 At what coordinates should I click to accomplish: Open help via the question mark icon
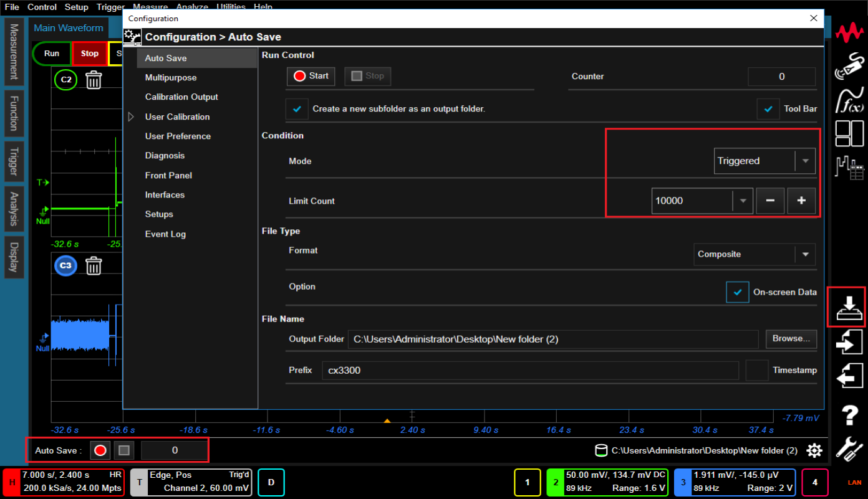click(x=850, y=414)
